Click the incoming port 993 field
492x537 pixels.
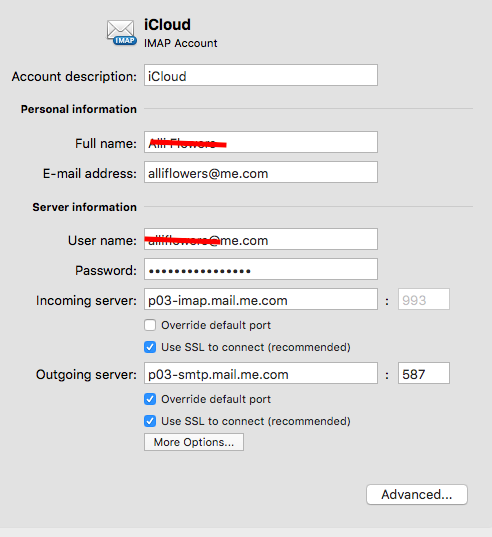coord(424,299)
